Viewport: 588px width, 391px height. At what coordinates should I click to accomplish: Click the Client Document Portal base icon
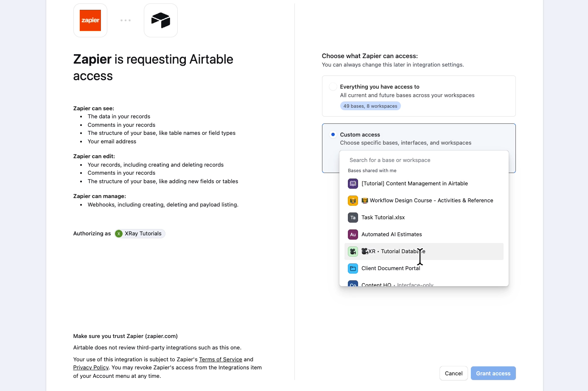tap(353, 268)
